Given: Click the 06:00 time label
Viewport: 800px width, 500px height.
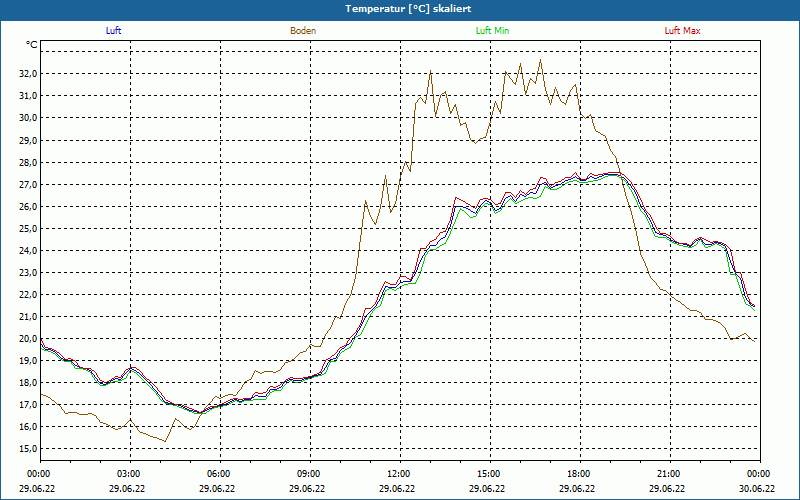Looking at the screenshot, I should pyautogui.click(x=217, y=473).
